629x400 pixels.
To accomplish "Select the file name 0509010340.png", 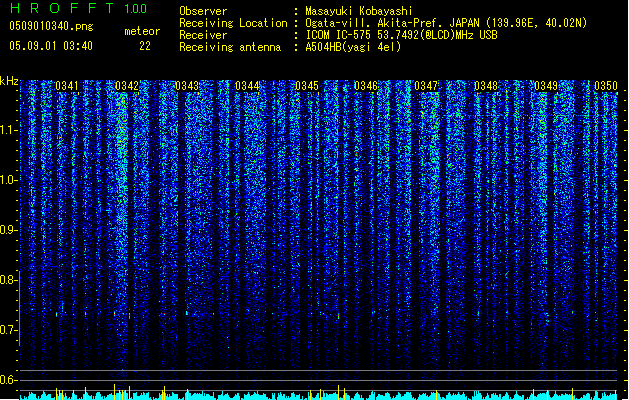I will point(51,26).
